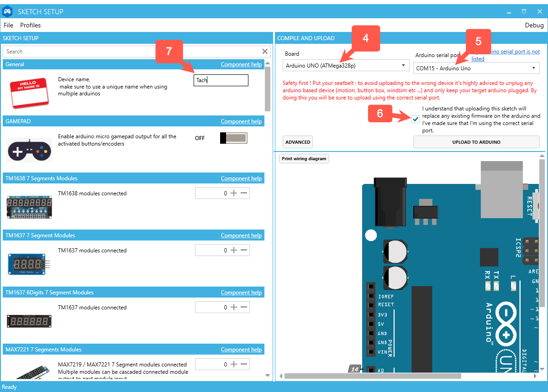Uncheck the firmware replacement acknowledgment checkbox
The image size is (548, 392).
(416, 119)
